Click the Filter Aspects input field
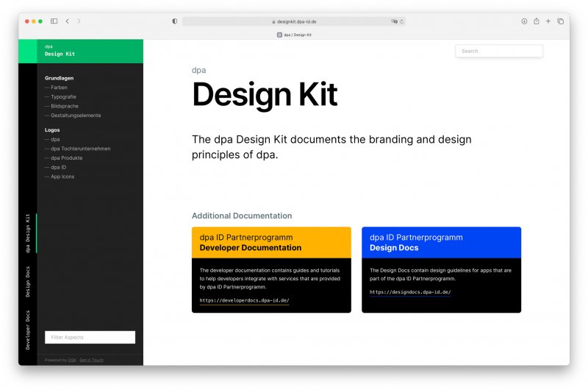 tap(90, 337)
